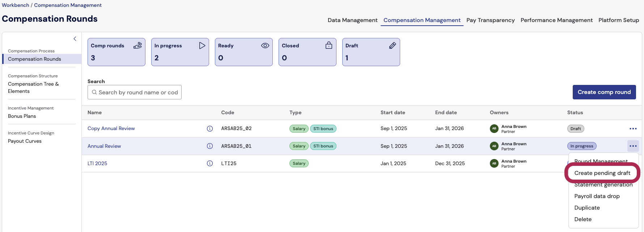Click the eye icon on Ready card

tap(265, 46)
